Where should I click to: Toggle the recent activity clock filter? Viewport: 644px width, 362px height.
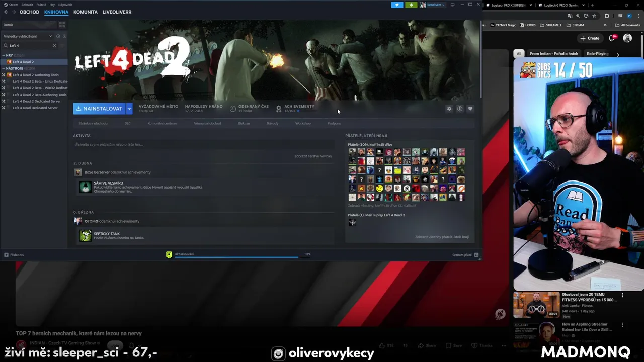point(58,36)
